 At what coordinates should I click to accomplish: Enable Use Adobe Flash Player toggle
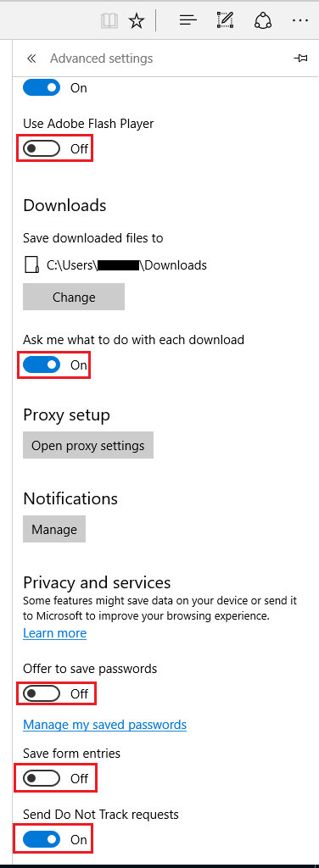click(42, 148)
